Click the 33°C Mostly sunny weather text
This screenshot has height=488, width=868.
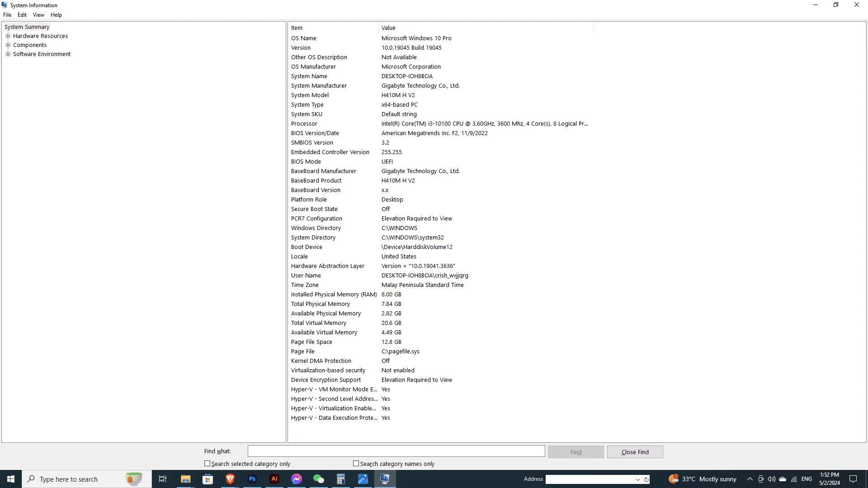pos(709,479)
